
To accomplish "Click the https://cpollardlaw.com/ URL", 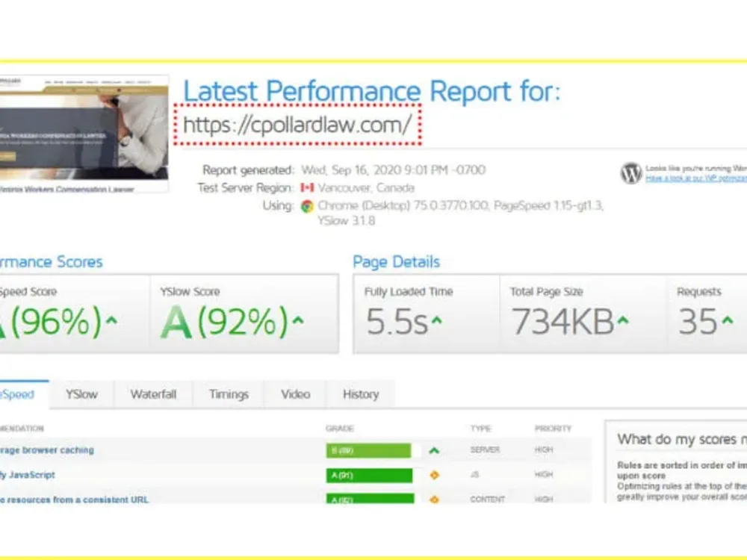I will tap(297, 125).
